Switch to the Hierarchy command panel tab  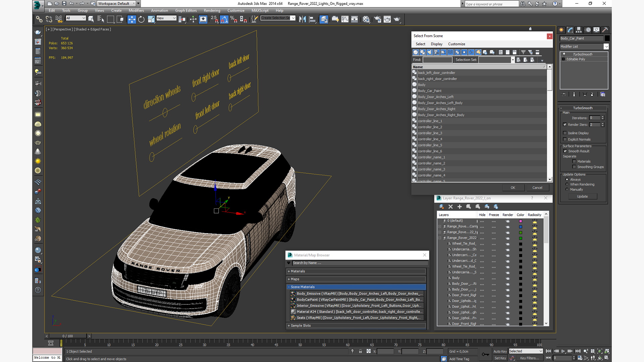pos(579,30)
